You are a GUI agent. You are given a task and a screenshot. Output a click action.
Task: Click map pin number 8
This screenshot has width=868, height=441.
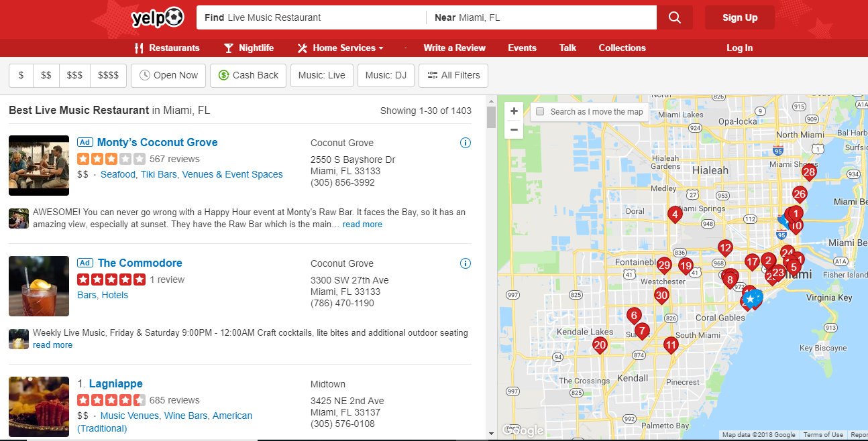point(730,280)
